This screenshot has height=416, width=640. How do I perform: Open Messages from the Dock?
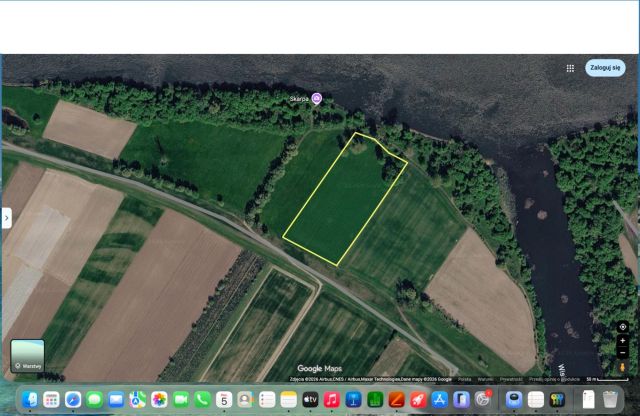[x=95, y=400]
